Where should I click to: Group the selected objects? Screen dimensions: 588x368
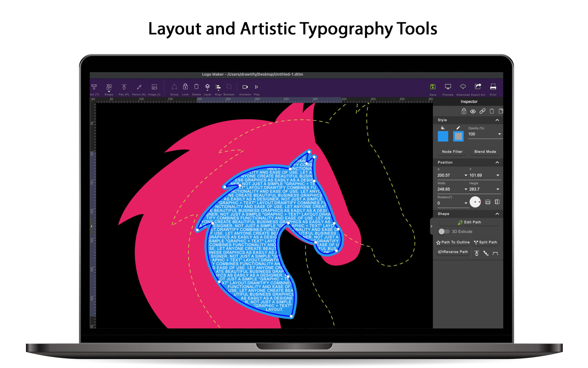(x=175, y=87)
